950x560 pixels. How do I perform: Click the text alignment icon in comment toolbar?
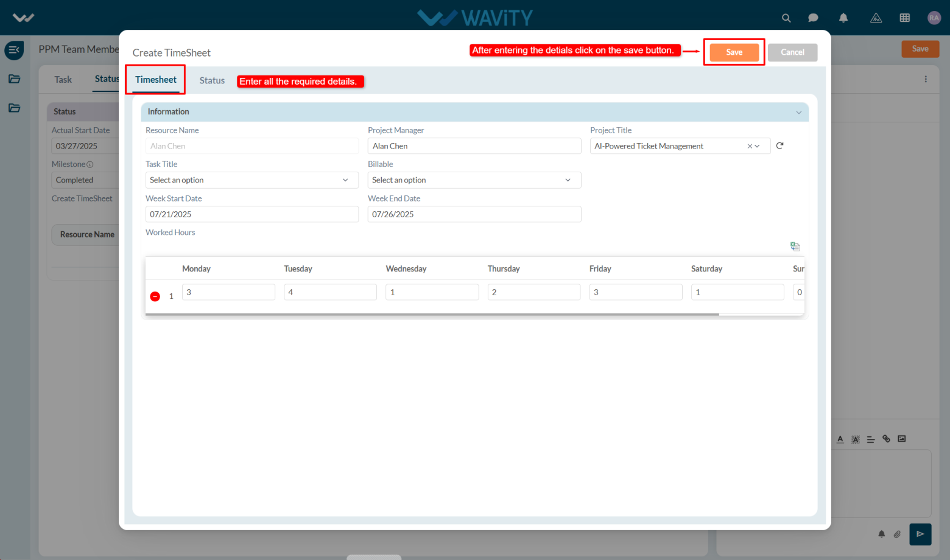[871, 439]
